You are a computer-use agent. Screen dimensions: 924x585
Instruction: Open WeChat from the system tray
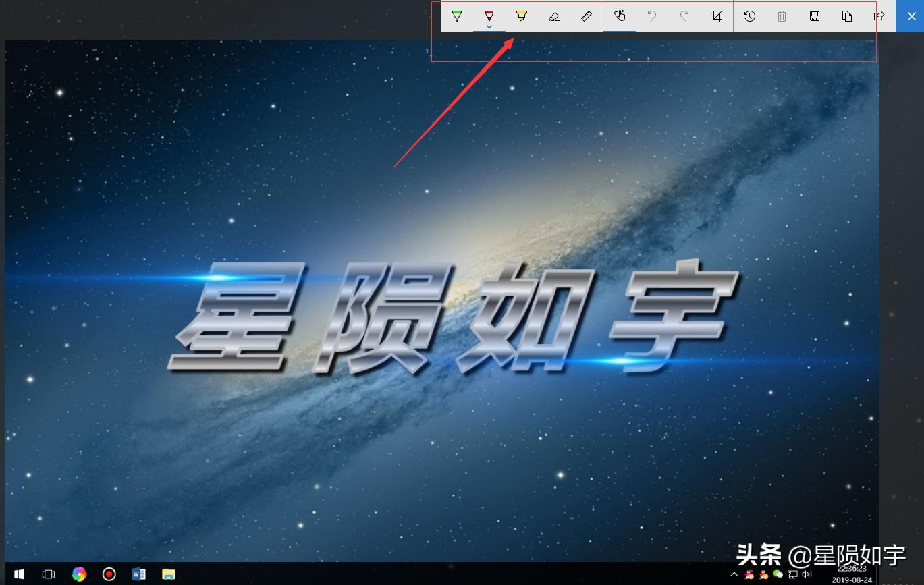[x=778, y=574]
